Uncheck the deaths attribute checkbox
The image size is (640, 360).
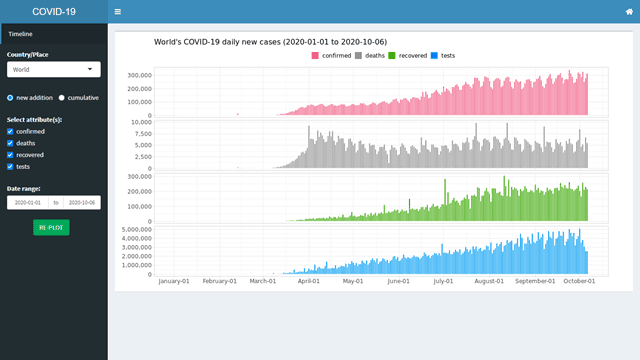[x=10, y=143]
